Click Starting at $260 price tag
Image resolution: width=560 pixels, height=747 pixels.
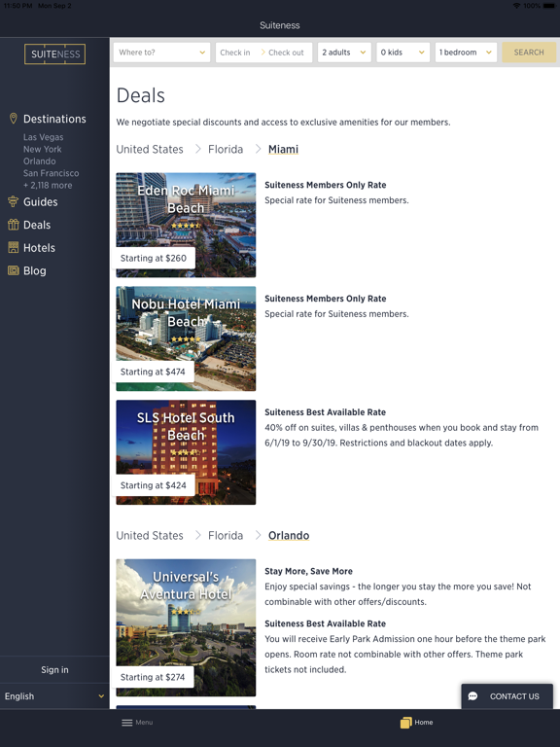pyautogui.click(x=154, y=258)
